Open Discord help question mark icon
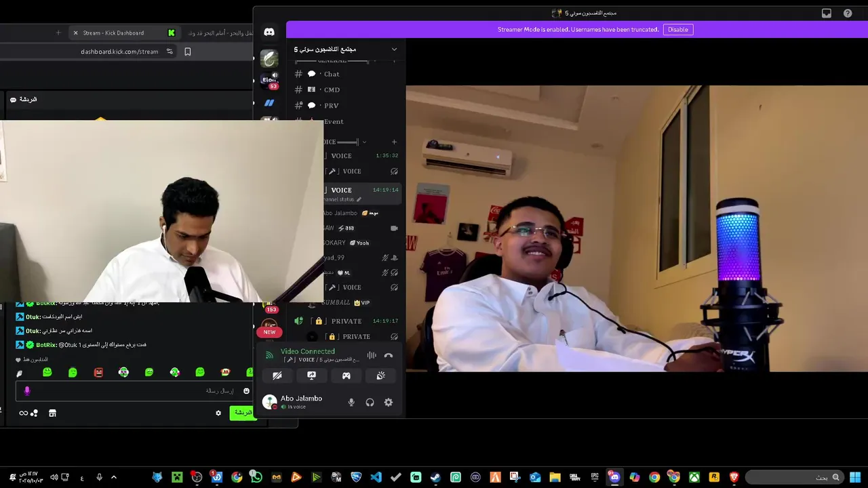 (x=848, y=13)
